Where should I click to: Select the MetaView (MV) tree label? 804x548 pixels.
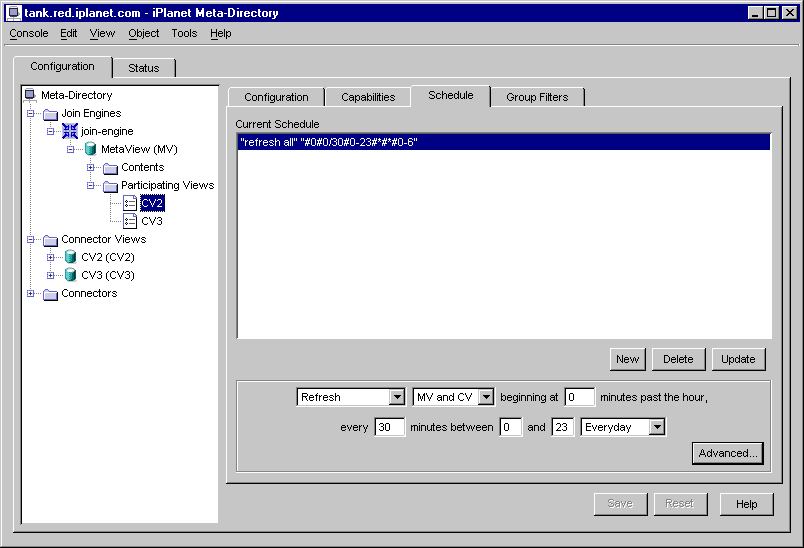pyautogui.click(x=139, y=149)
